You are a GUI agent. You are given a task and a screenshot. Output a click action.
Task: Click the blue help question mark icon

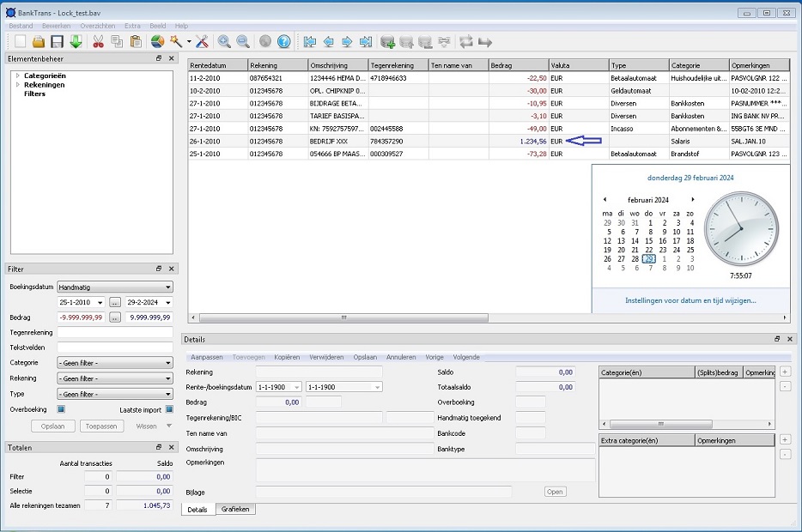tap(283, 41)
